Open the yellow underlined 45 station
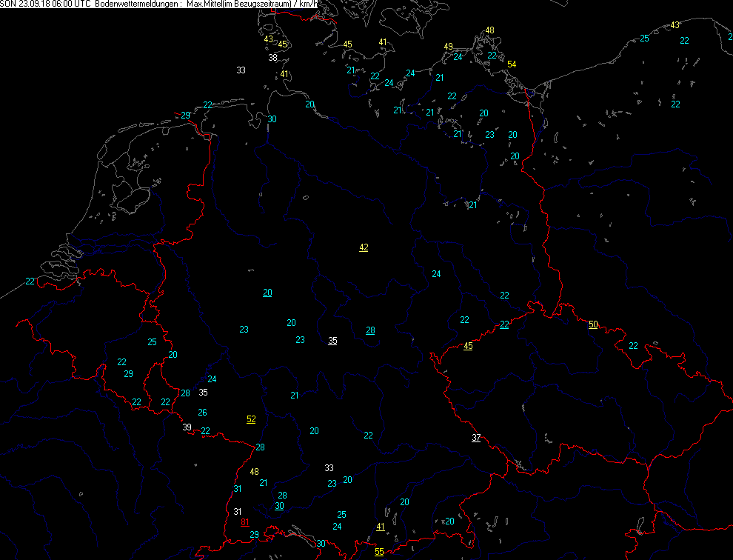Screen dimensions: 733x560 (x=468, y=346)
